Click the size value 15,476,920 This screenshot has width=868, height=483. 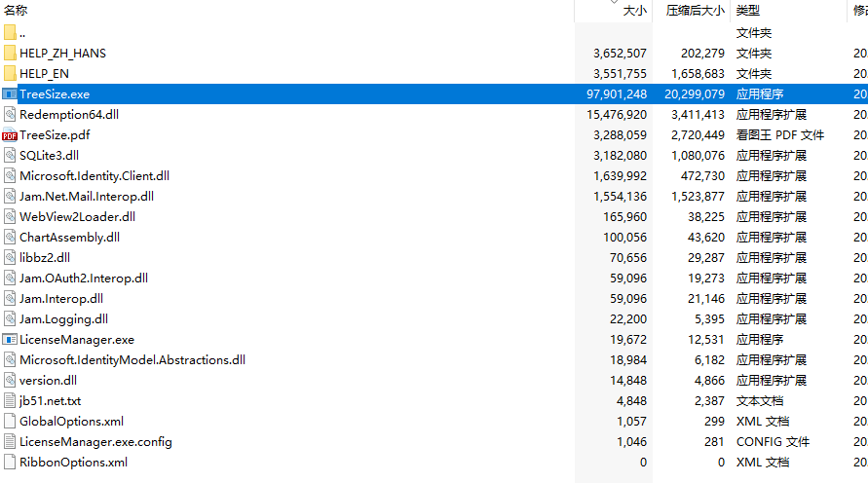coord(617,115)
